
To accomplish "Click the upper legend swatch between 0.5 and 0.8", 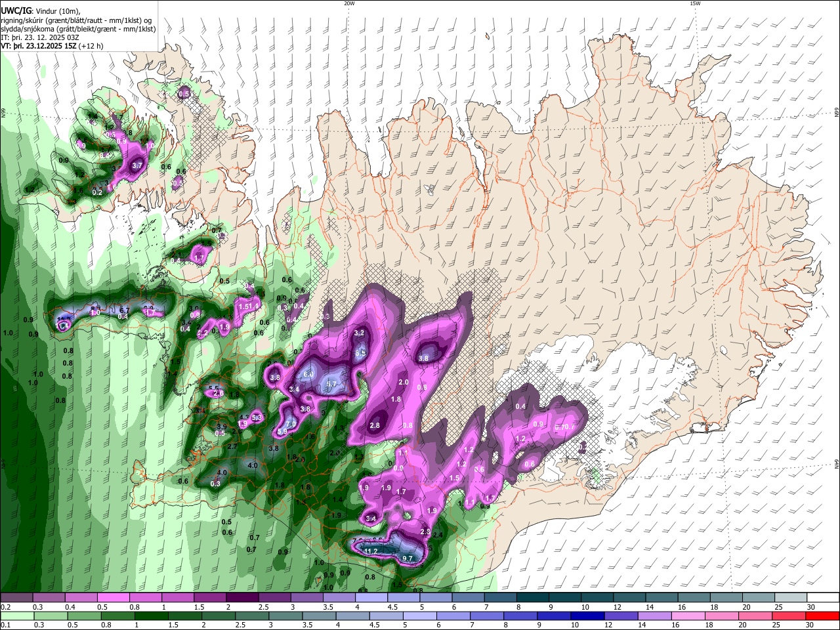I will tap(113, 598).
